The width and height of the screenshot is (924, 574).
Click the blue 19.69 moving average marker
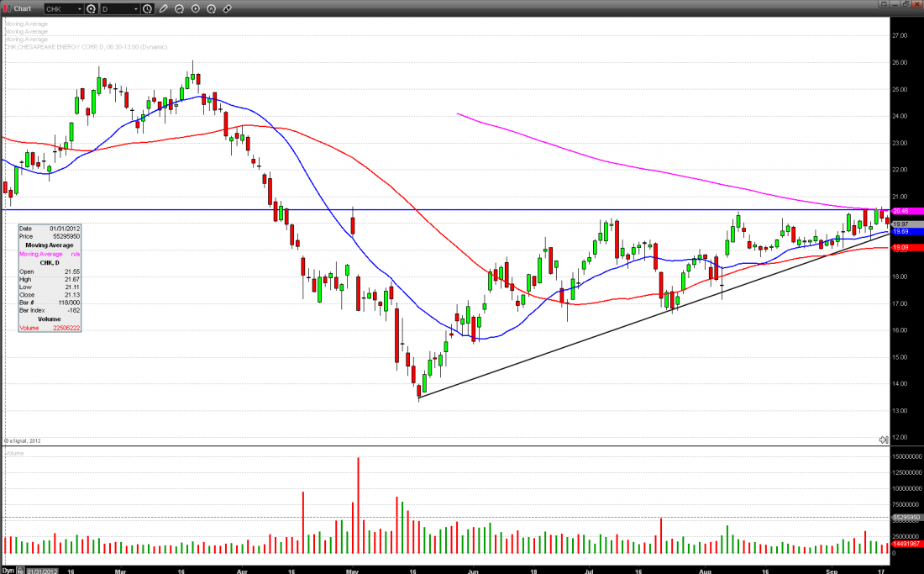click(x=900, y=231)
